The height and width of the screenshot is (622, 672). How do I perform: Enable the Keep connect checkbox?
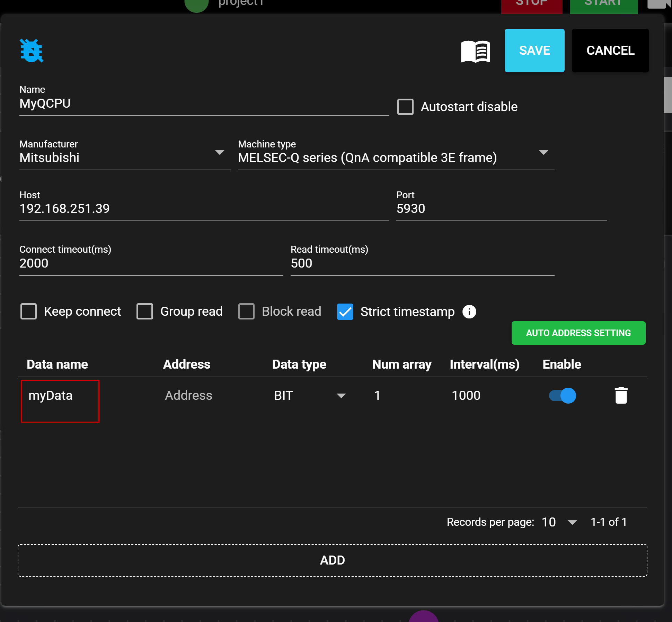pos(28,311)
